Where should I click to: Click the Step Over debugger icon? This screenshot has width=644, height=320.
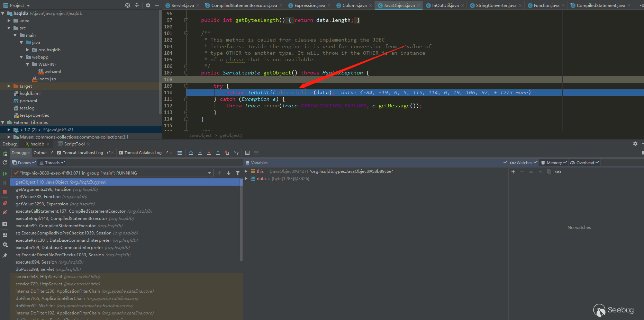[x=191, y=153]
